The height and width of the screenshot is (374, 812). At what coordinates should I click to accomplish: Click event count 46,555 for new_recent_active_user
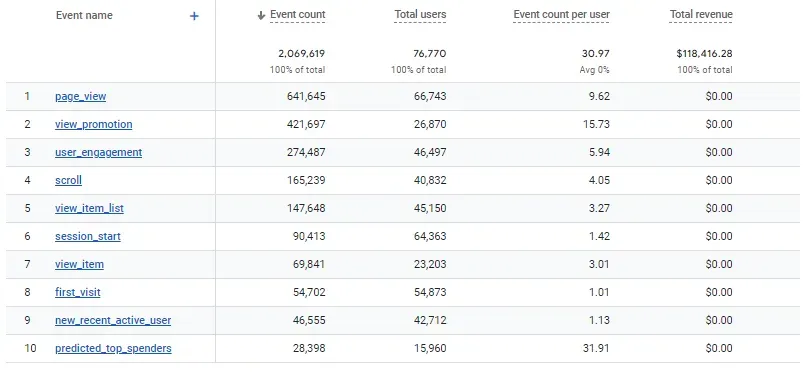coord(309,320)
